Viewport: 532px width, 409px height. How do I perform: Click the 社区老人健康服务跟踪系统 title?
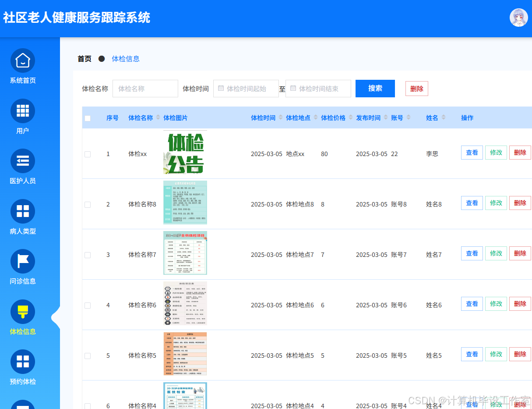(x=77, y=18)
